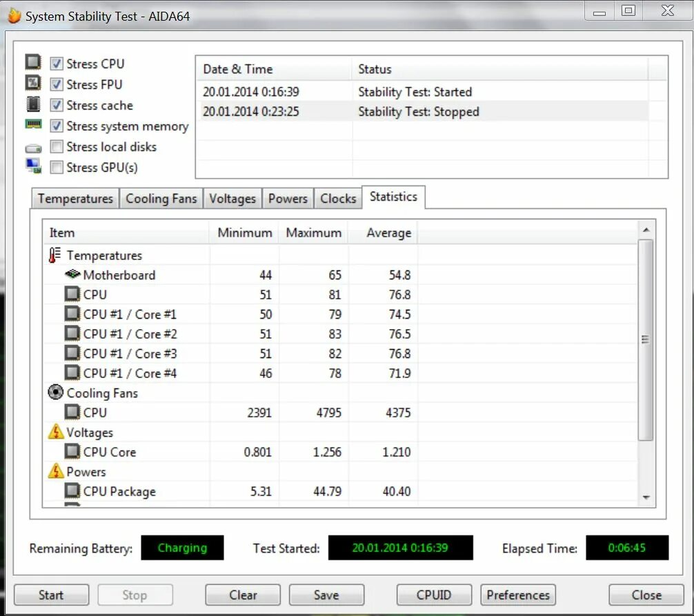Click the statistics list vertical scrollbar thumb

point(646,340)
